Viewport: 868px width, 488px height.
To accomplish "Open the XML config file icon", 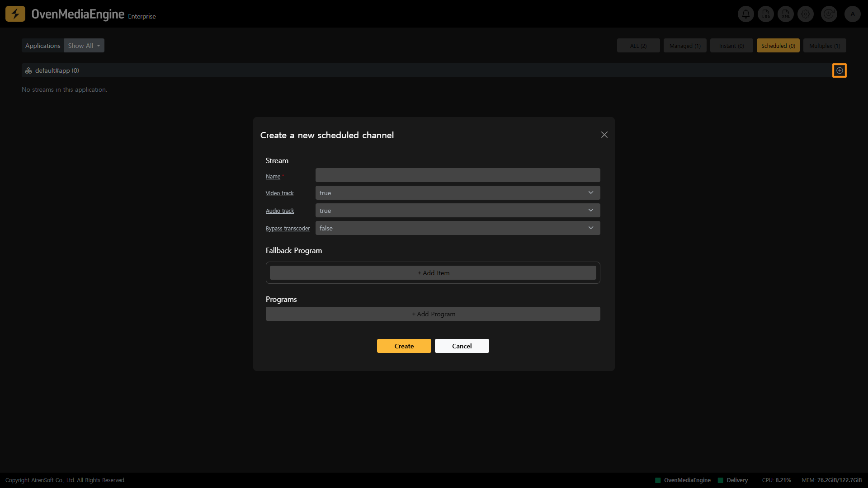I will pyautogui.click(x=786, y=14).
